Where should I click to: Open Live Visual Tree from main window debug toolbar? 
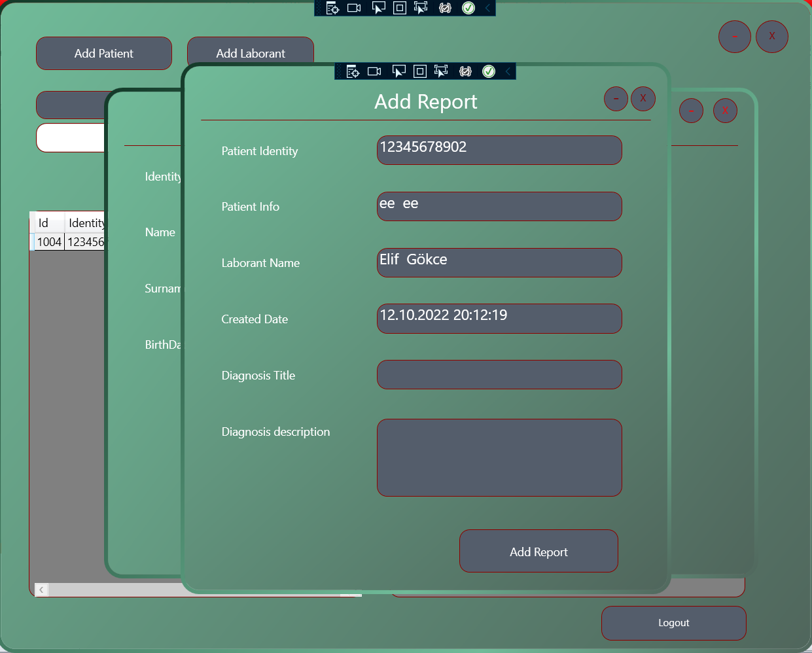[x=332, y=8]
